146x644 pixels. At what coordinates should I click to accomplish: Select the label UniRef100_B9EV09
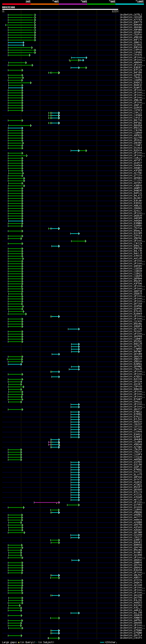131,48
